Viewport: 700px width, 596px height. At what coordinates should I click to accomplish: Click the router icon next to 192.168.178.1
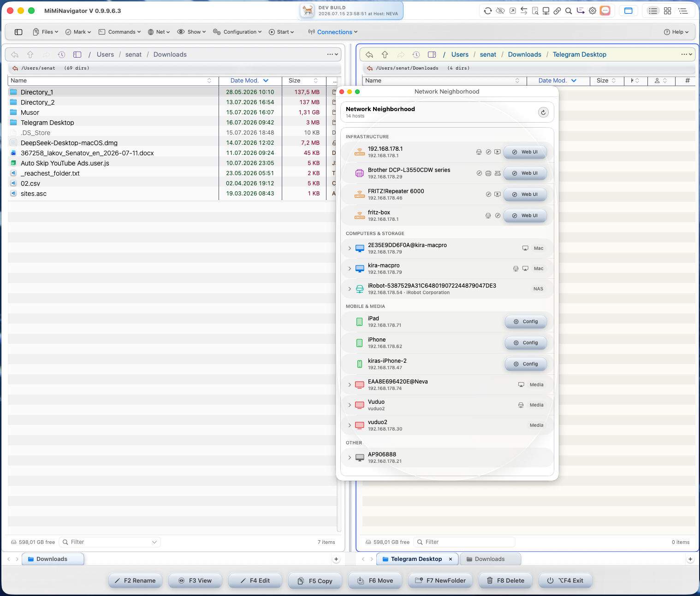pyautogui.click(x=360, y=152)
